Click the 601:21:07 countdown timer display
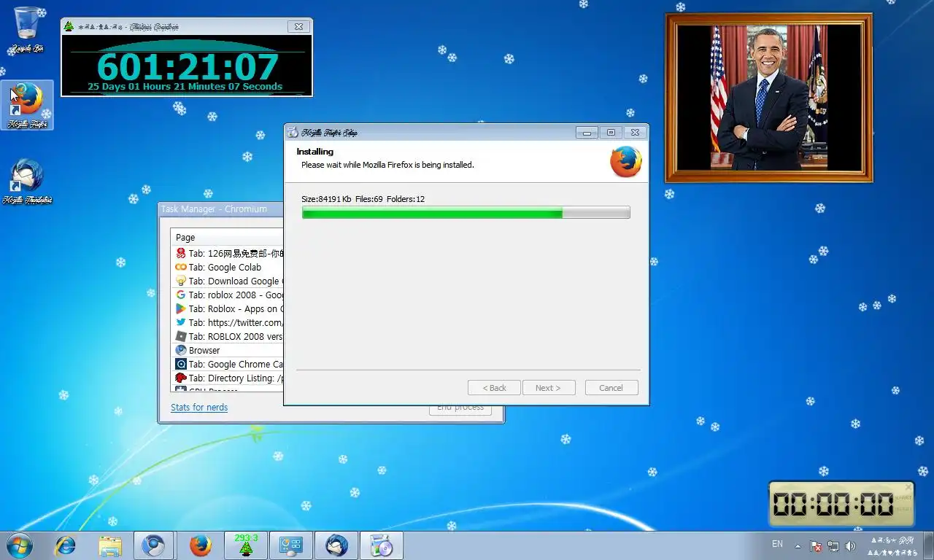This screenshot has width=934, height=560. click(188, 66)
